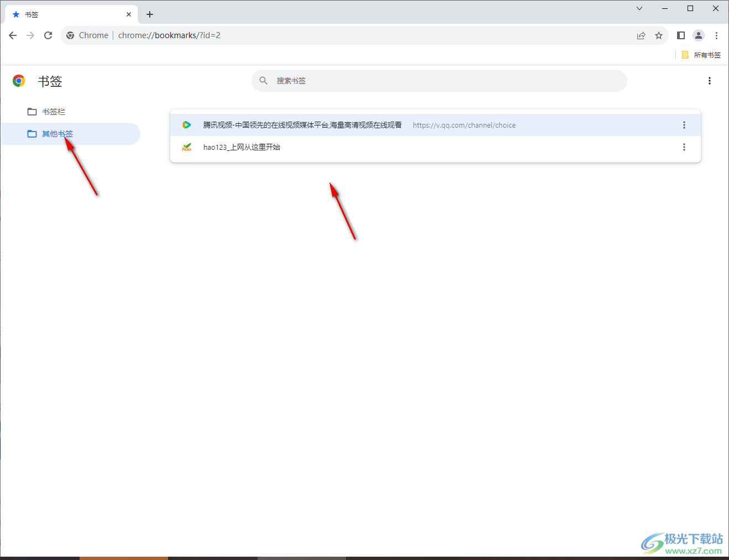Click the https://v.qq.com/channel/choice URL text
729x560 pixels.
coord(464,125)
